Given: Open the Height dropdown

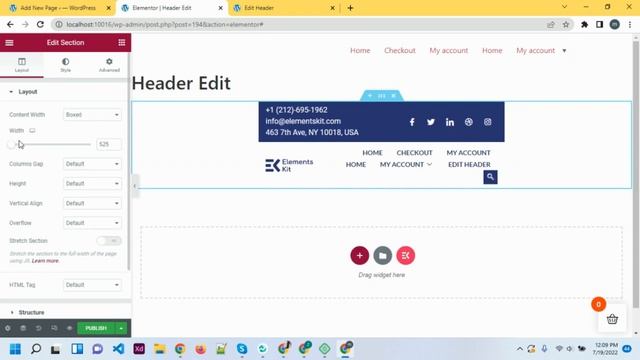Looking at the screenshot, I should tap(92, 184).
